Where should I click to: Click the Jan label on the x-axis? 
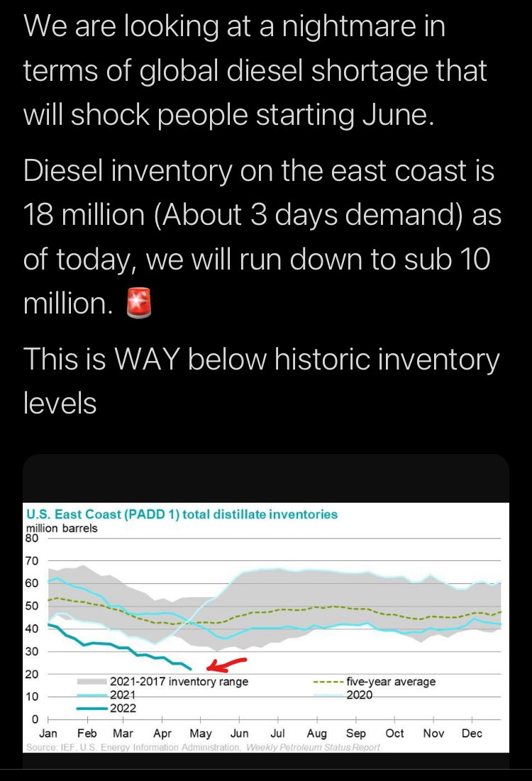(48, 733)
